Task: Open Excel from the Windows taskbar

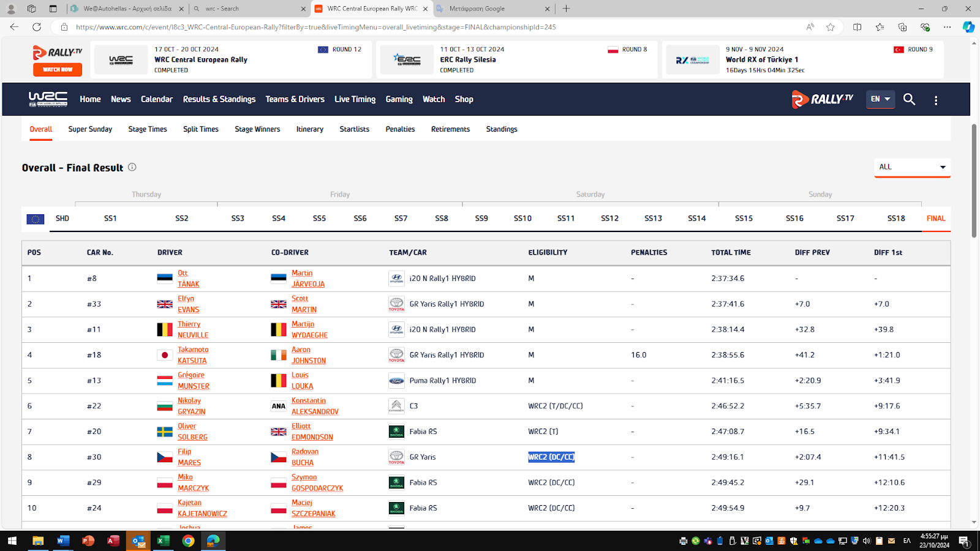Action: point(163,541)
